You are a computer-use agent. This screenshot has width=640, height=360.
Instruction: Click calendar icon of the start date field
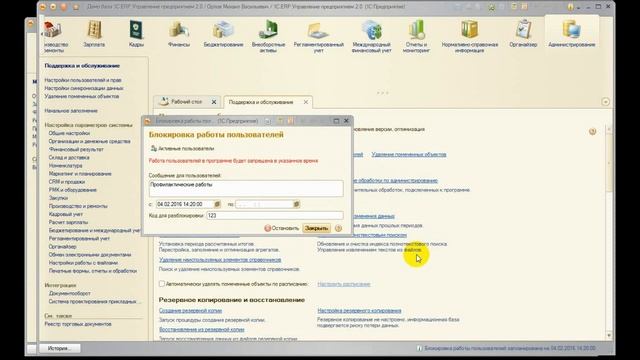click(x=217, y=204)
